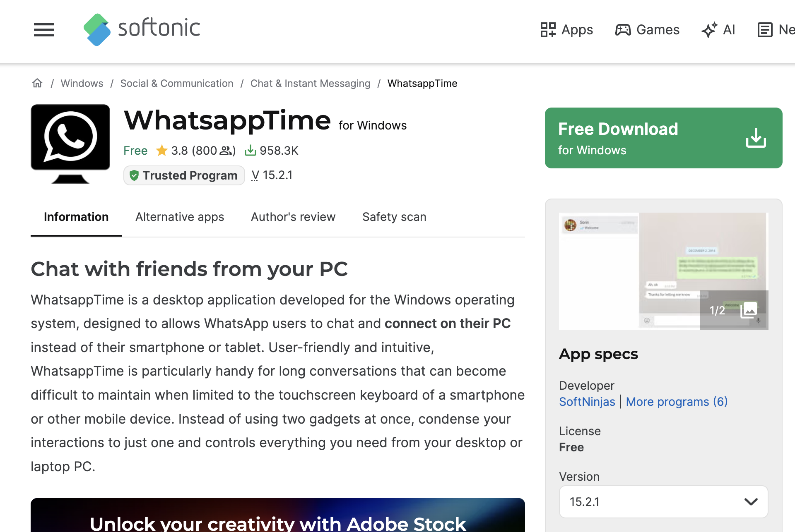
Task: Click the WhatsappTime app icon
Action: coord(70,144)
